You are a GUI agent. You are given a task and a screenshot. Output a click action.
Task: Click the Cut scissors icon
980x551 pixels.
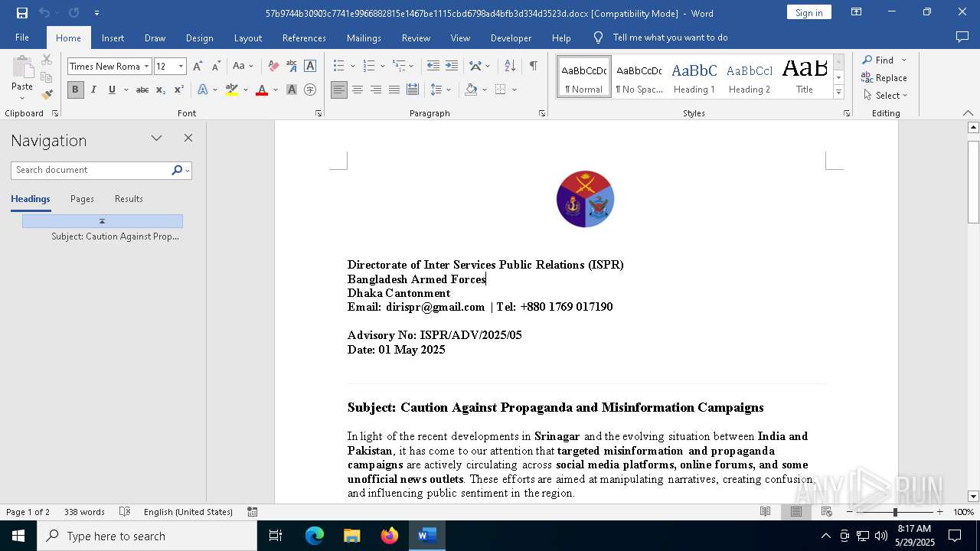47,60
